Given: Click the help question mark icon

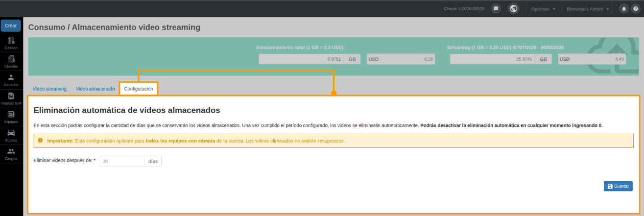Looking at the screenshot, I should (635, 9).
